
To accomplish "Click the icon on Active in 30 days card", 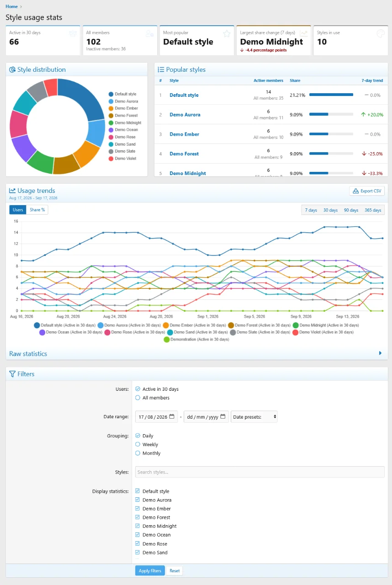I will pyautogui.click(x=73, y=33).
